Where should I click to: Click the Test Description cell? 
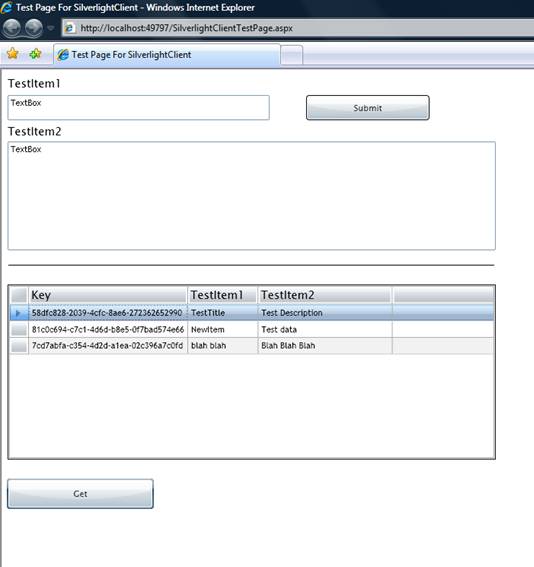[x=325, y=313]
